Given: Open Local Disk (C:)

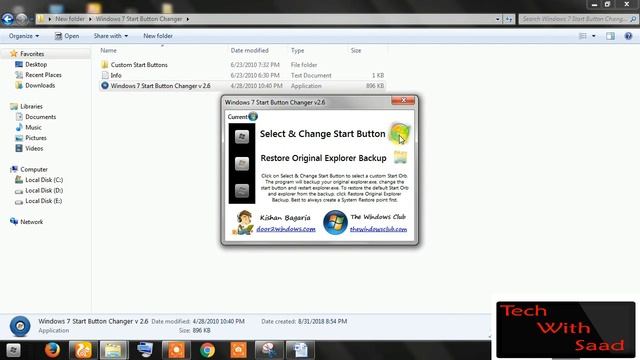Looking at the screenshot, I should pyautogui.click(x=44, y=180).
